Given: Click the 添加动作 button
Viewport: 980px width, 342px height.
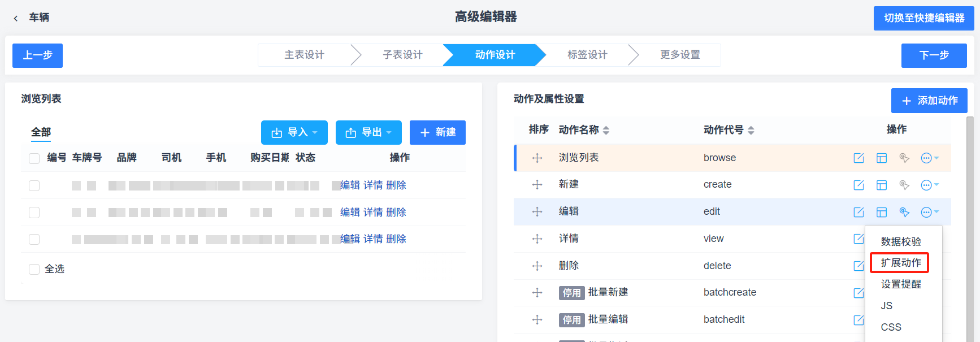Looking at the screenshot, I should [x=929, y=101].
